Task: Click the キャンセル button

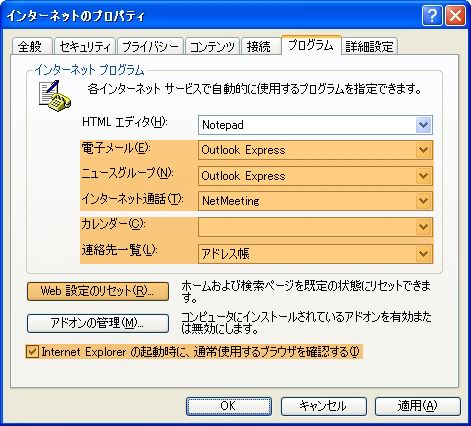Action: [x=323, y=406]
